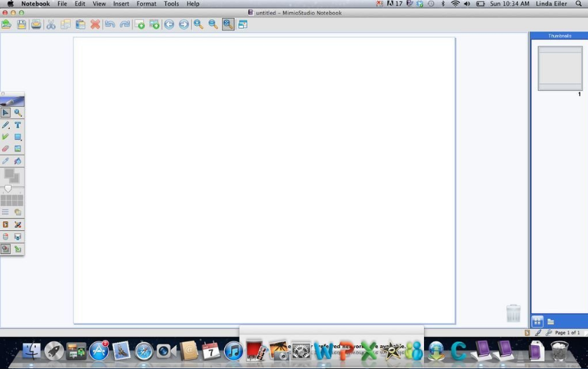This screenshot has width=588, height=369.
Task: Click the Print icon in toolbar
Action: pyautogui.click(x=36, y=25)
